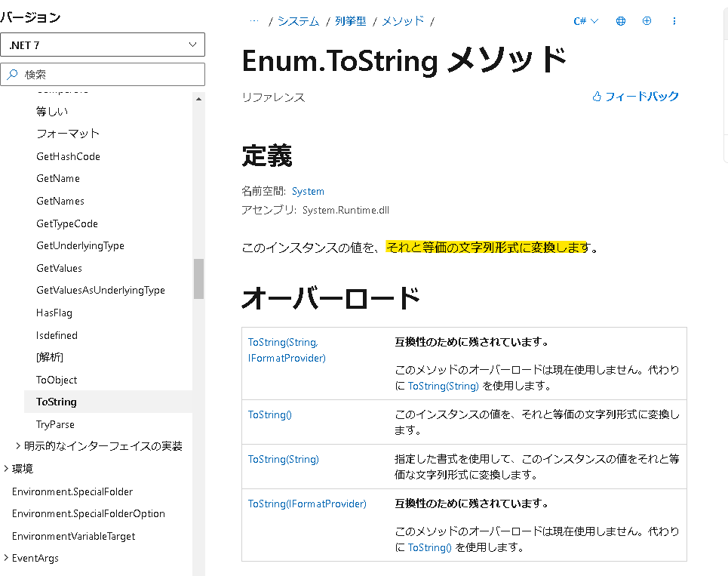Select GetName in the sidebar
Viewport: 728px width, 576px height.
(58, 178)
